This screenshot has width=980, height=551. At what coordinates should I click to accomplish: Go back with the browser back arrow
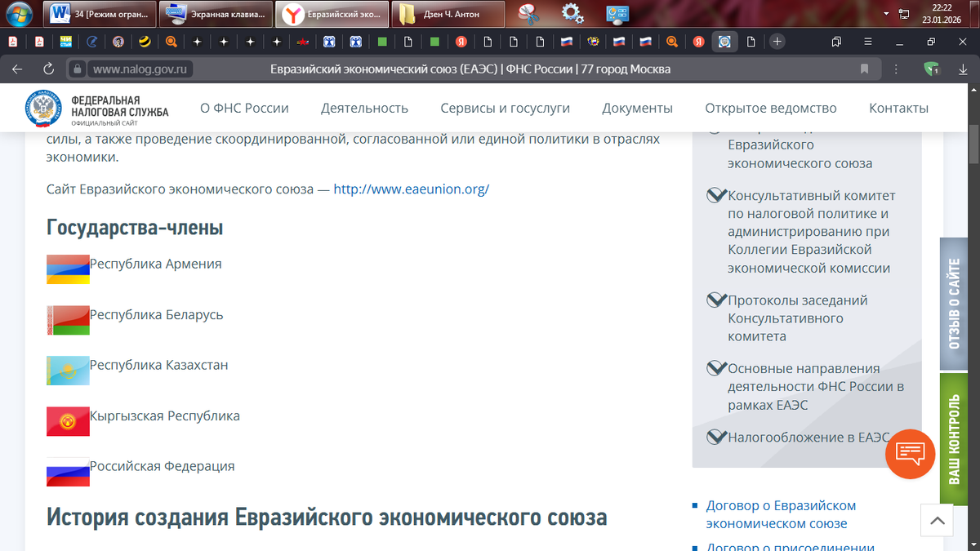tap(17, 69)
